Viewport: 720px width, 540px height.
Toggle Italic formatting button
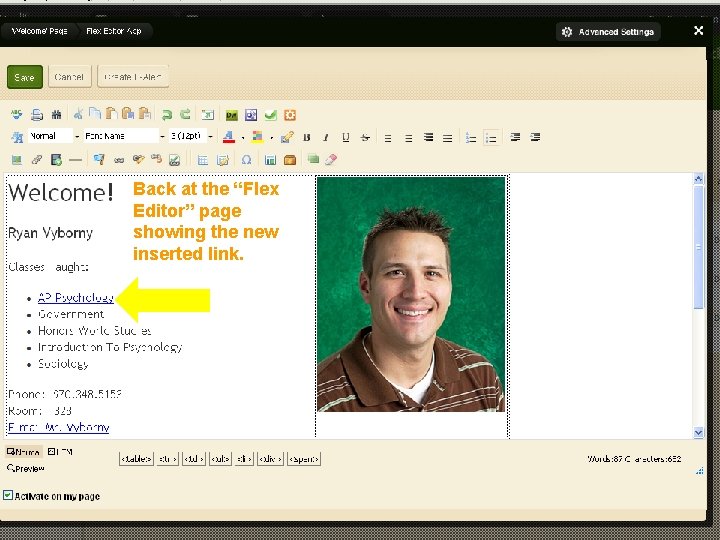(x=326, y=137)
